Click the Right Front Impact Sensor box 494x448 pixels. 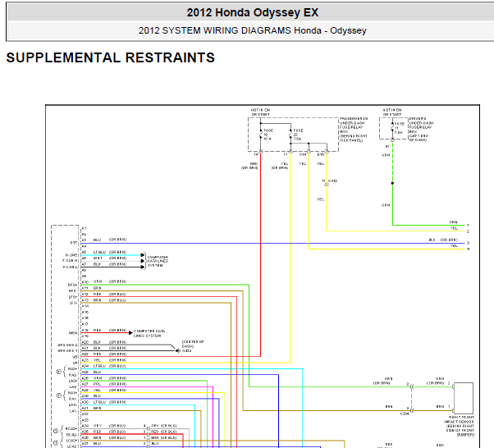464,398
